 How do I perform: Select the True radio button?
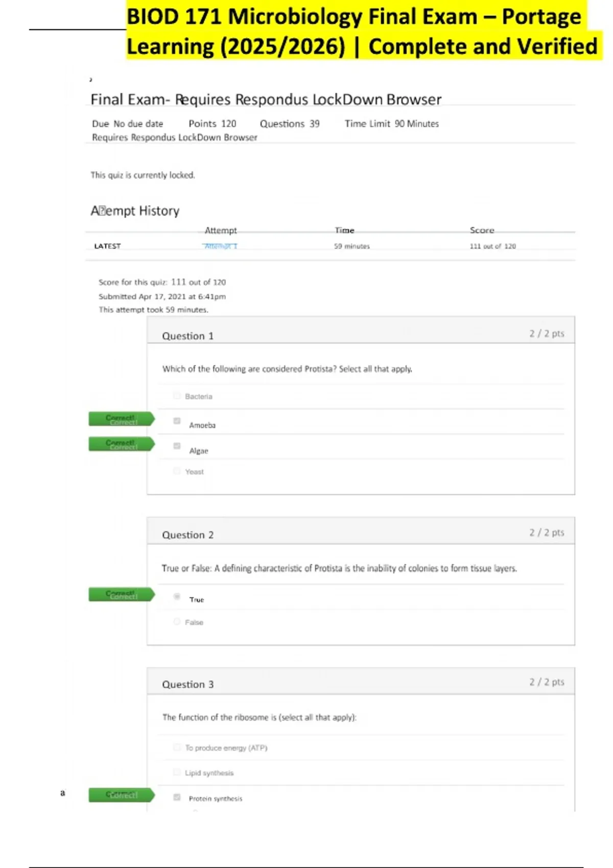tap(177, 596)
